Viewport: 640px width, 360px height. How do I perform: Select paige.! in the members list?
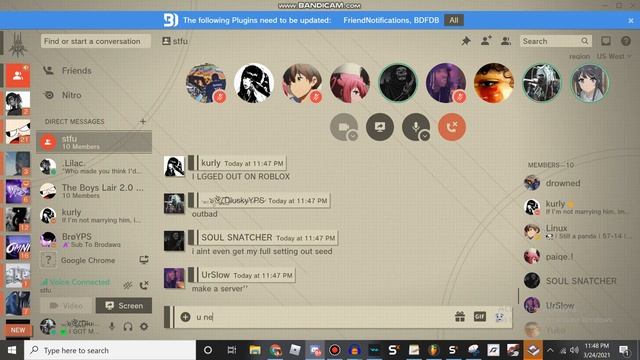pyautogui.click(x=576, y=256)
